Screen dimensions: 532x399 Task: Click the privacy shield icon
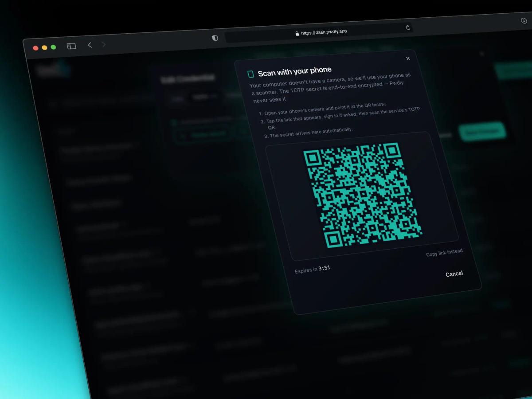(215, 38)
